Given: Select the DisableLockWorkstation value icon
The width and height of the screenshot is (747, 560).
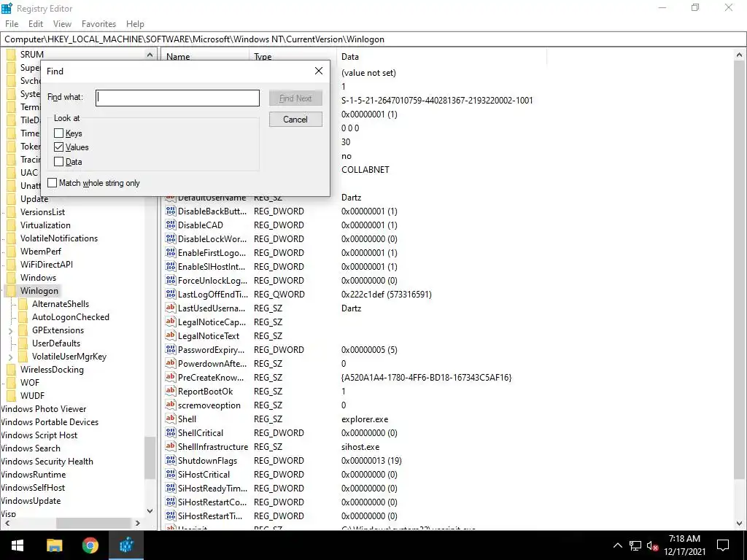Looking at the screenshot, I should click(171, 238).
